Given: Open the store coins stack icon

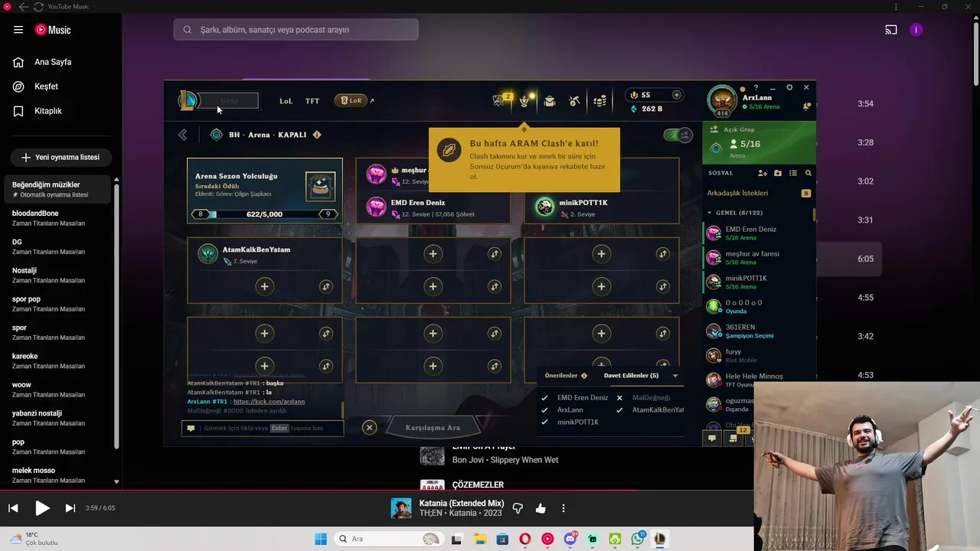Looking at the screenshot, I should click(600, 101).
